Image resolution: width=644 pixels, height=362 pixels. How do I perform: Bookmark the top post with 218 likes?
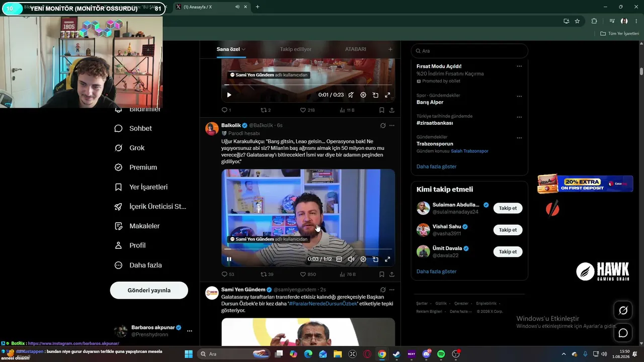pyautogui.click(x=382, y=110)
